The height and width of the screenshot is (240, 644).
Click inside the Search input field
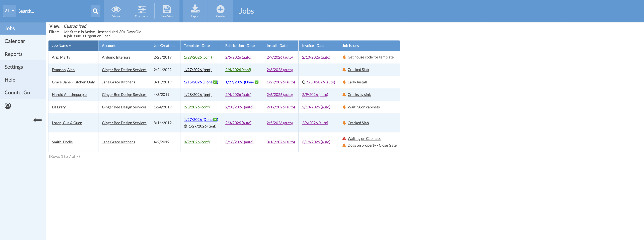(x=53, y=11)
